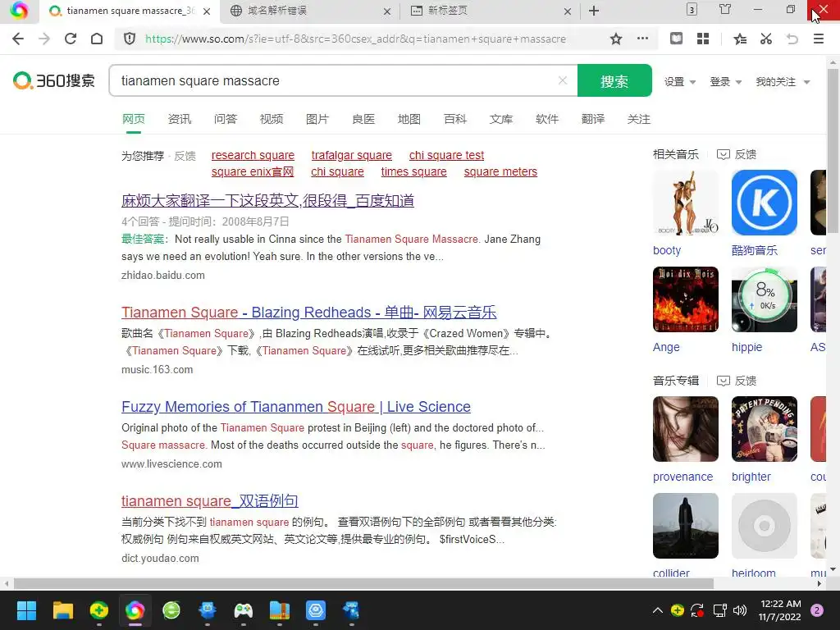Open the provenance album thumbnail

[685, 429]
